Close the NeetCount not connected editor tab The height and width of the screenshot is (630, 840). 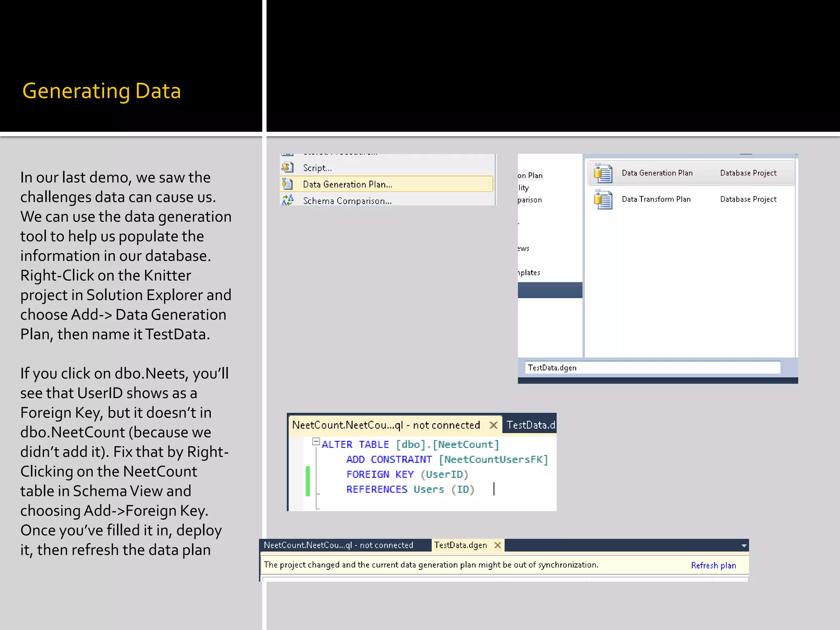(493, 425)
